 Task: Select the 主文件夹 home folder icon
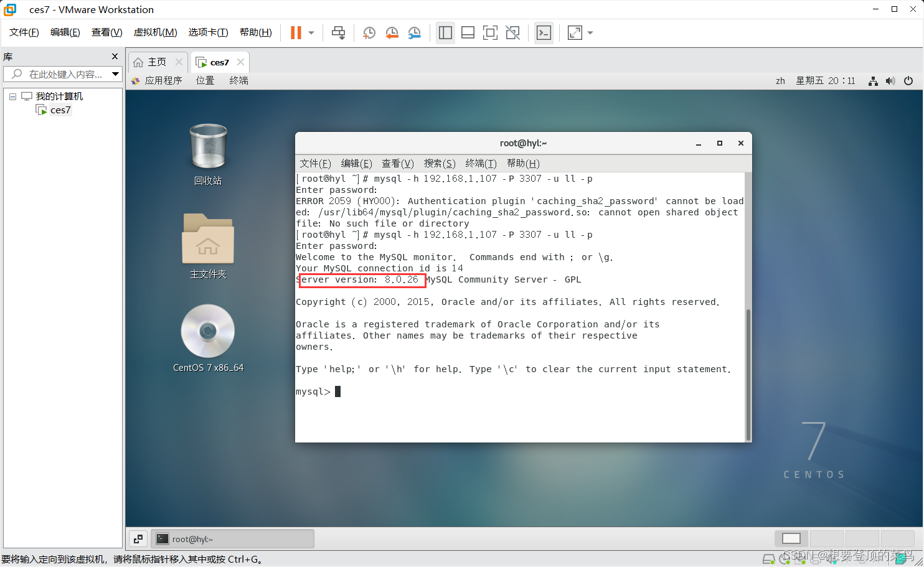[x=208, y=246]
